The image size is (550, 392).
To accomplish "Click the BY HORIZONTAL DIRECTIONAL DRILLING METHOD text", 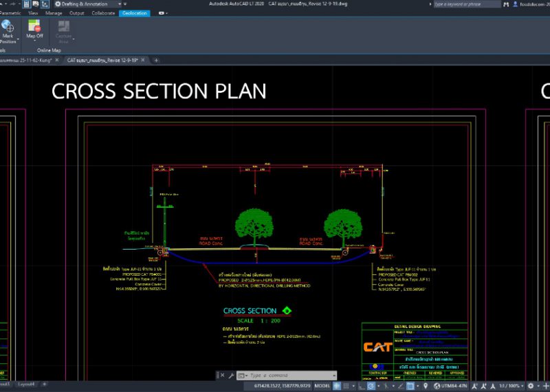I will [x=265, y=285].
